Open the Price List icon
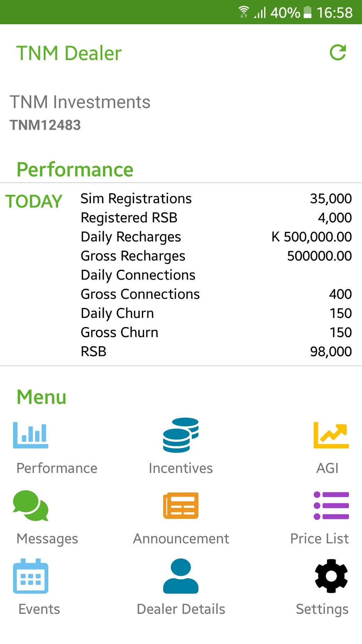 point(331,505)
